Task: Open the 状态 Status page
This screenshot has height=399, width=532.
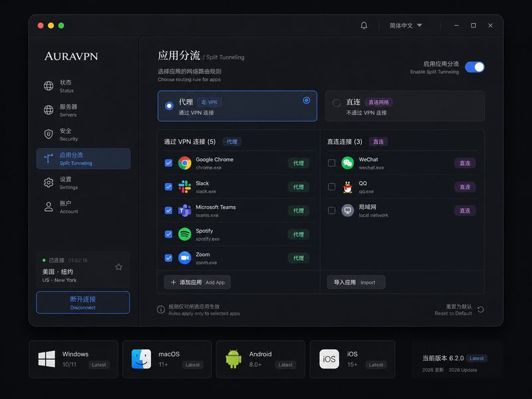Action: tap(83, 86)
